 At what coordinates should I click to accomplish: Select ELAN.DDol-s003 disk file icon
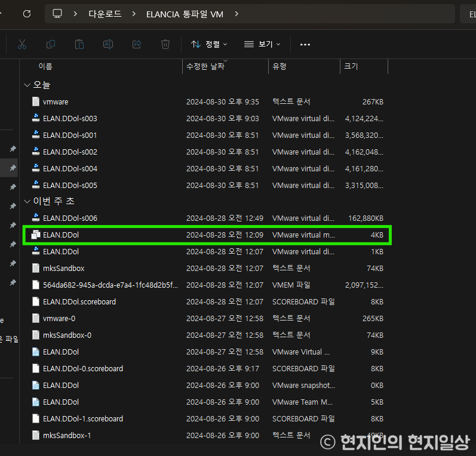pyautogui.click(x=36, y=118)
